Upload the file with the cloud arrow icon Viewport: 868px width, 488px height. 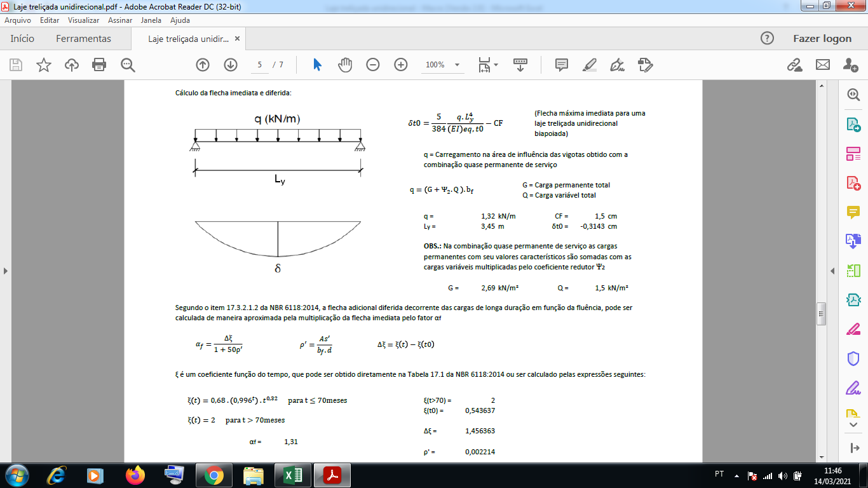(x=72, y=65)
